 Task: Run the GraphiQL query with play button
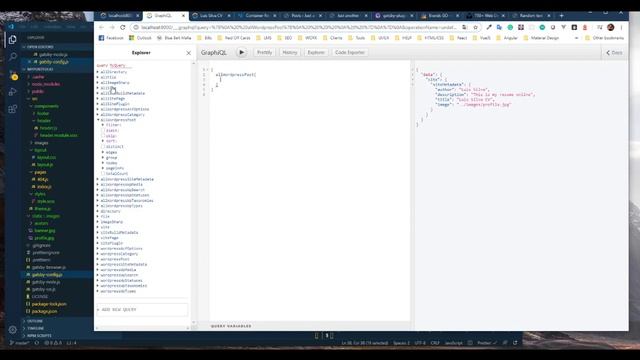[x=241, y=52]
